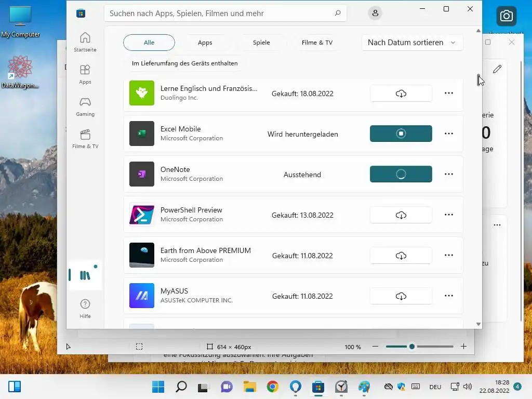Click the Store list scrollbar up arrow

(x=478, y=31)
